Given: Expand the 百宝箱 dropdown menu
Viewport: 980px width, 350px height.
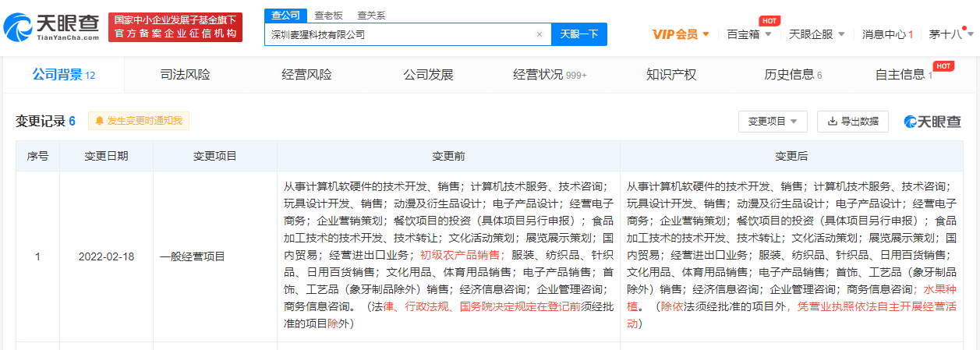Looking at the screenshot, I should click(x=748, y=34).
